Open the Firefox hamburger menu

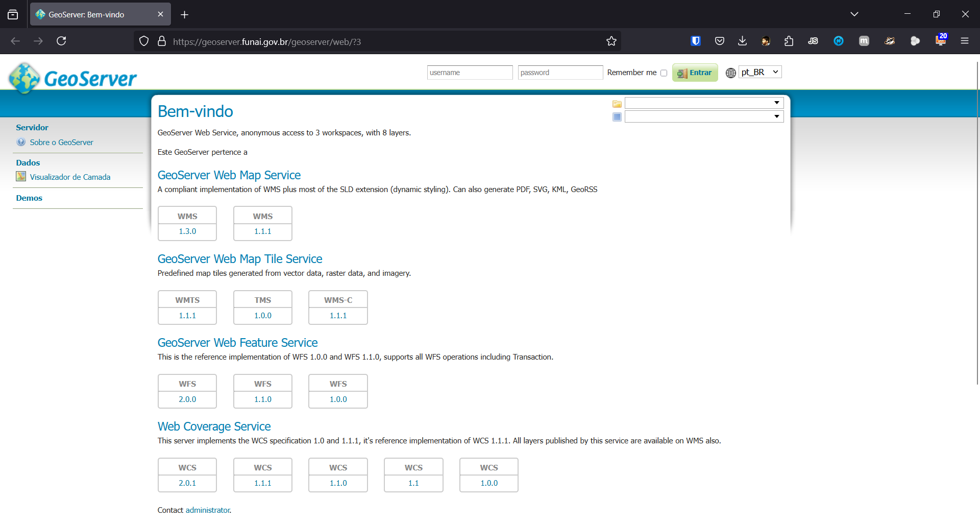(x=965, y=41)
